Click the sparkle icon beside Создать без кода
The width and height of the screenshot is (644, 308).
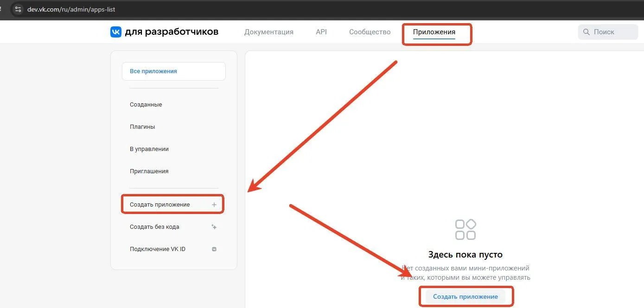pyautogui.click(x=214, y=227)
